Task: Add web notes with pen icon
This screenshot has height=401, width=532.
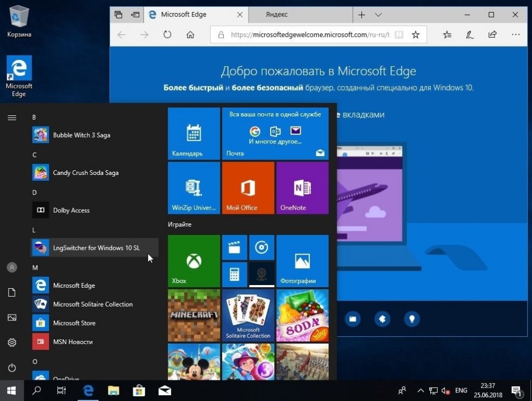Action: pyautogui.click(x=470, y=35)
